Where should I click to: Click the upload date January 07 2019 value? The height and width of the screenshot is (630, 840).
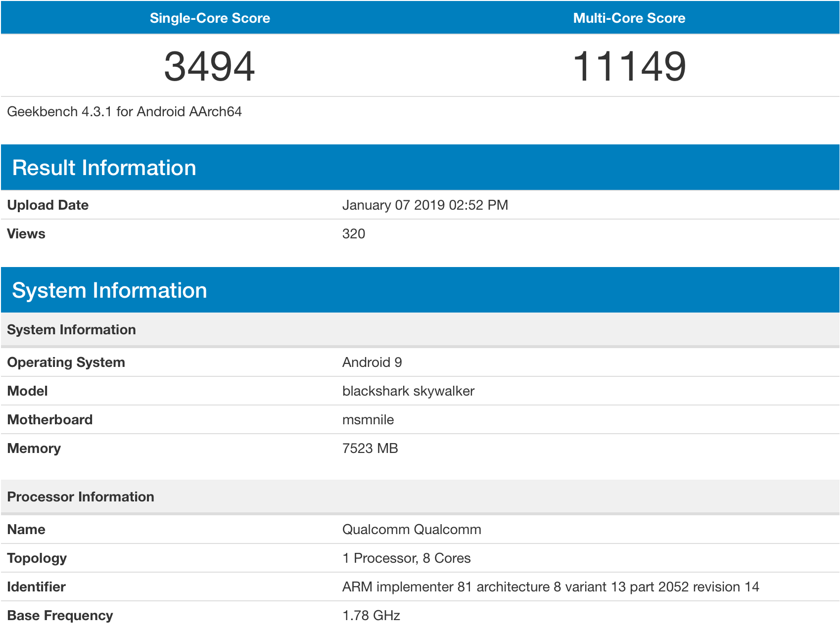tap(425, 205)
